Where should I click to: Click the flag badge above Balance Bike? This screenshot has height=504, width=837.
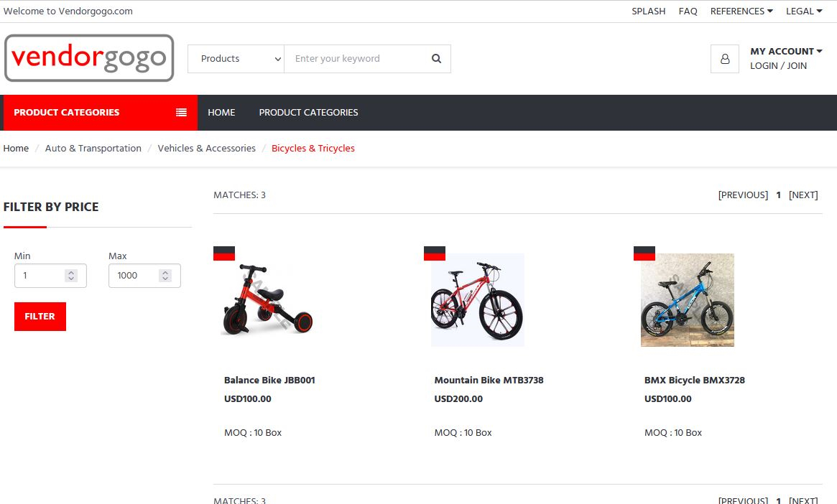pyautogui.click(x=224, y=253)
